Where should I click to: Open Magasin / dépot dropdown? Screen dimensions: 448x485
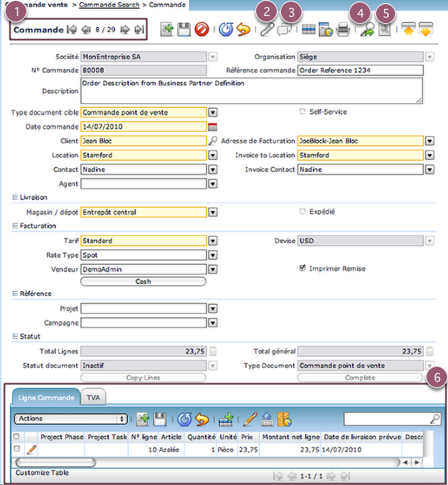tap(213, 213)
